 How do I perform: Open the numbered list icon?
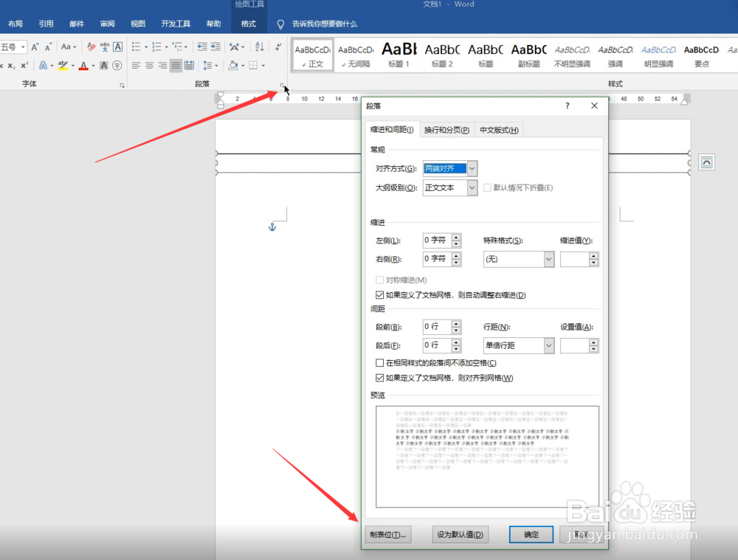[x=158, y=46]
